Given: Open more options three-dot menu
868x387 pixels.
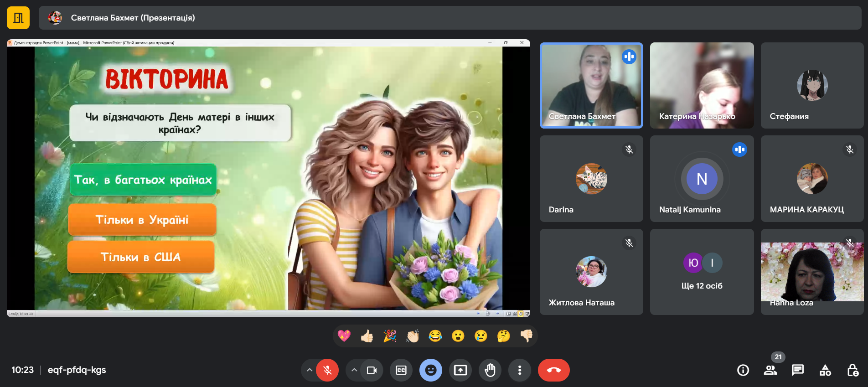Looking at the screenshot, I should pos(520,370).
